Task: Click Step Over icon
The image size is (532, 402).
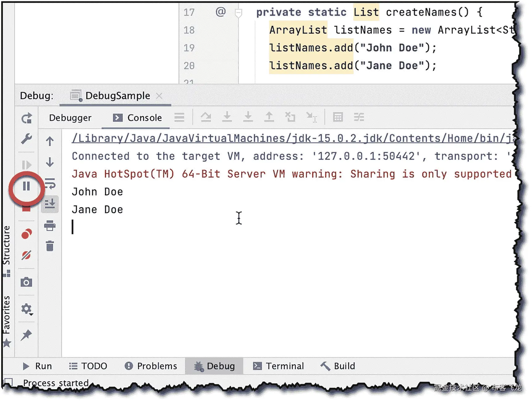Action: click(x=206, y=117)
